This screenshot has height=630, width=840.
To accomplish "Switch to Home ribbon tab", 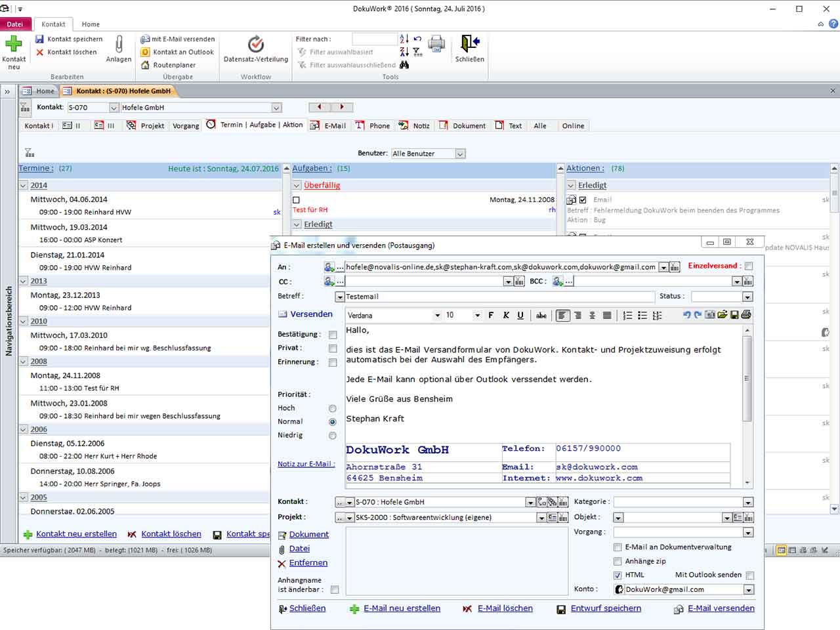I will (91, 24).
